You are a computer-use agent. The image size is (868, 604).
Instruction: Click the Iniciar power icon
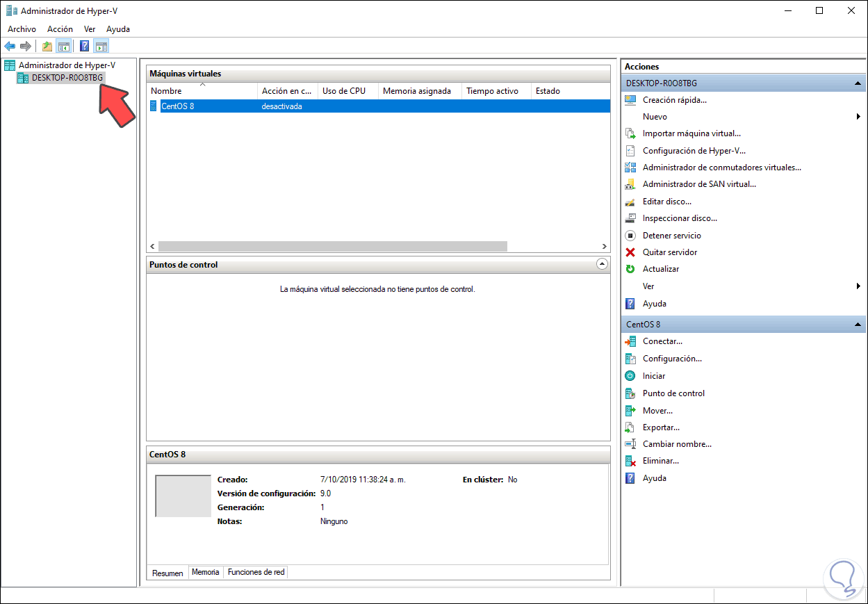tap(630, 376)
